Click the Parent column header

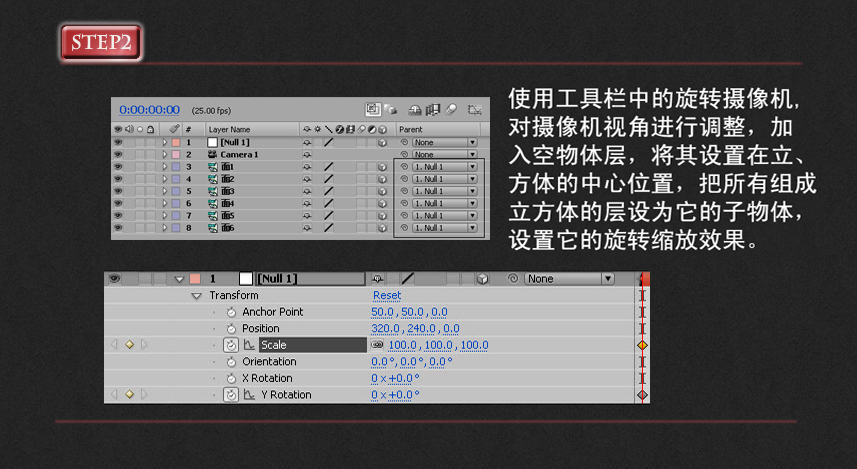(x=410, y=130)
